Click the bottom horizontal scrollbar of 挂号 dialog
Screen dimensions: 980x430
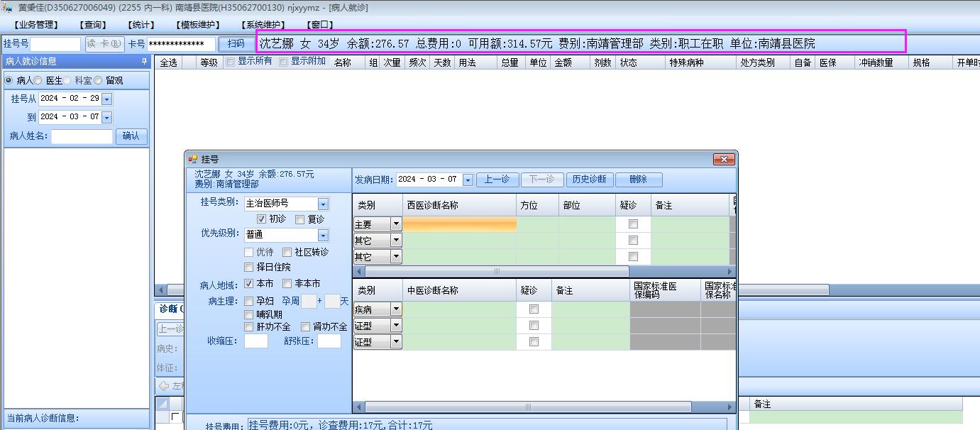(527, 407)
